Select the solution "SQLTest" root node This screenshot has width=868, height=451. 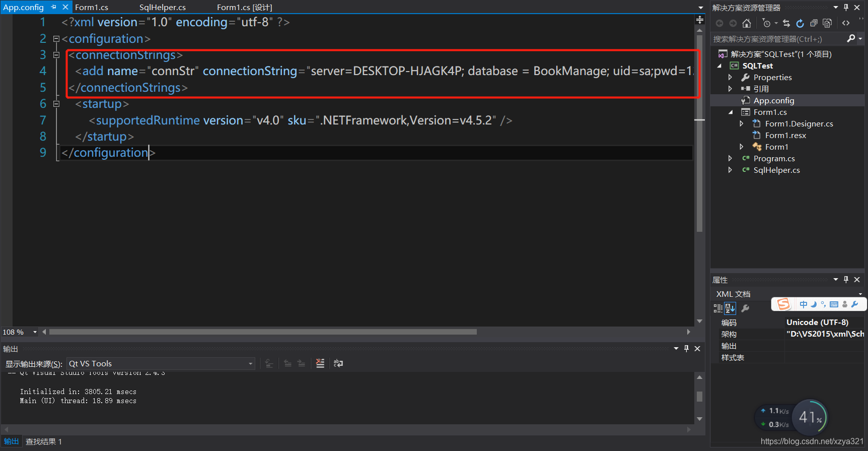(781, 54)
